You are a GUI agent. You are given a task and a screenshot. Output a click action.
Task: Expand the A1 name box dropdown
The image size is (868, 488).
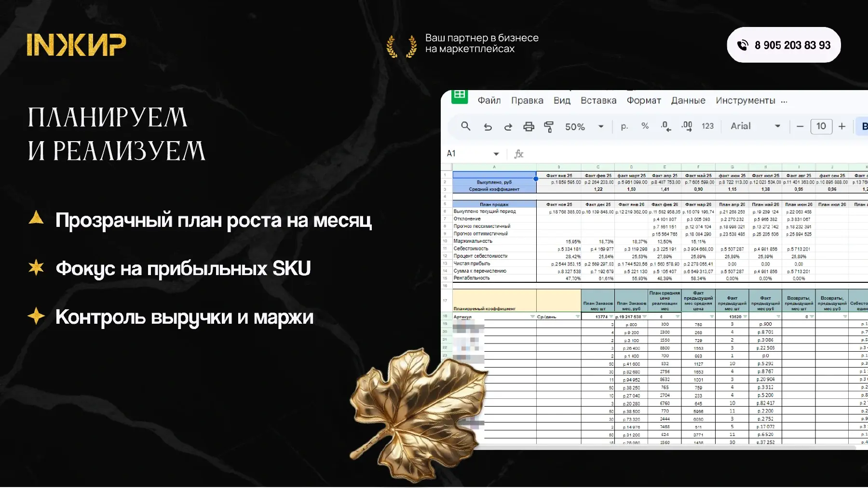tap(496, 154)
